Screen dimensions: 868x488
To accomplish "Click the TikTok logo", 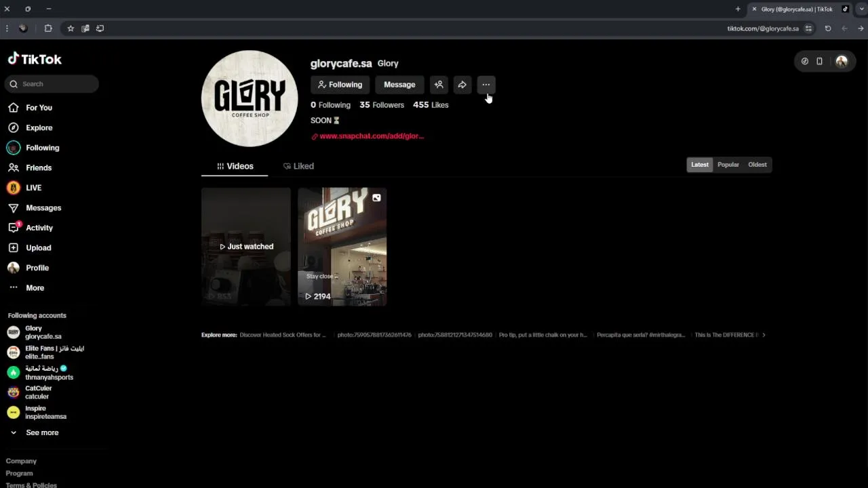I will pyautogui.click(x=35, y=59).
